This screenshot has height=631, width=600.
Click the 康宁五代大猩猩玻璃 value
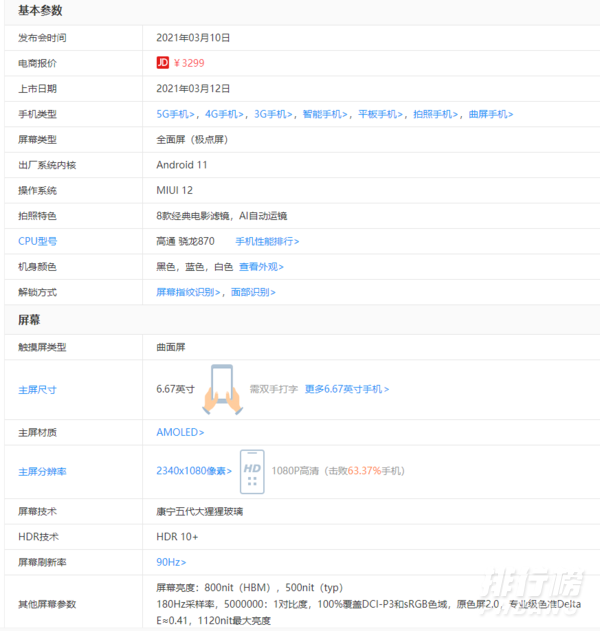click(200, 512)
